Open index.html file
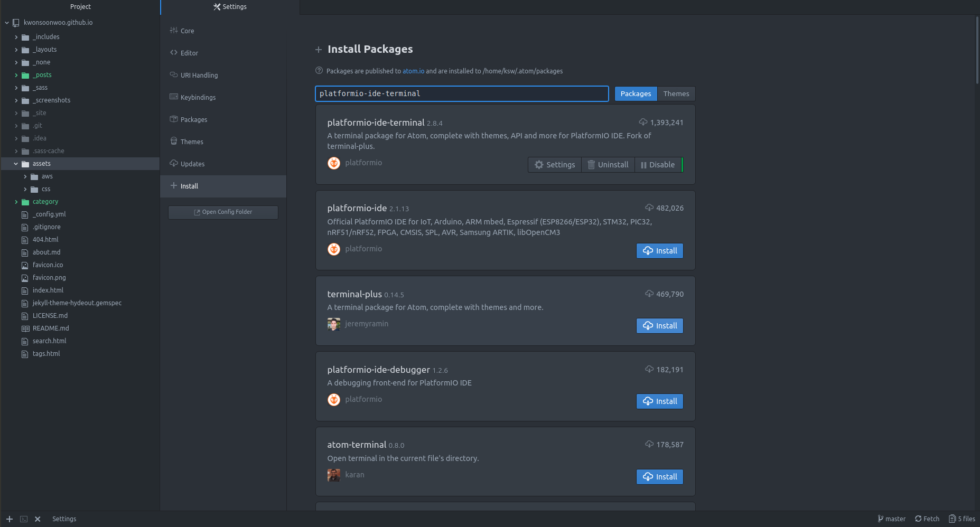Viewport: 980px width, 527px height. 48,290
